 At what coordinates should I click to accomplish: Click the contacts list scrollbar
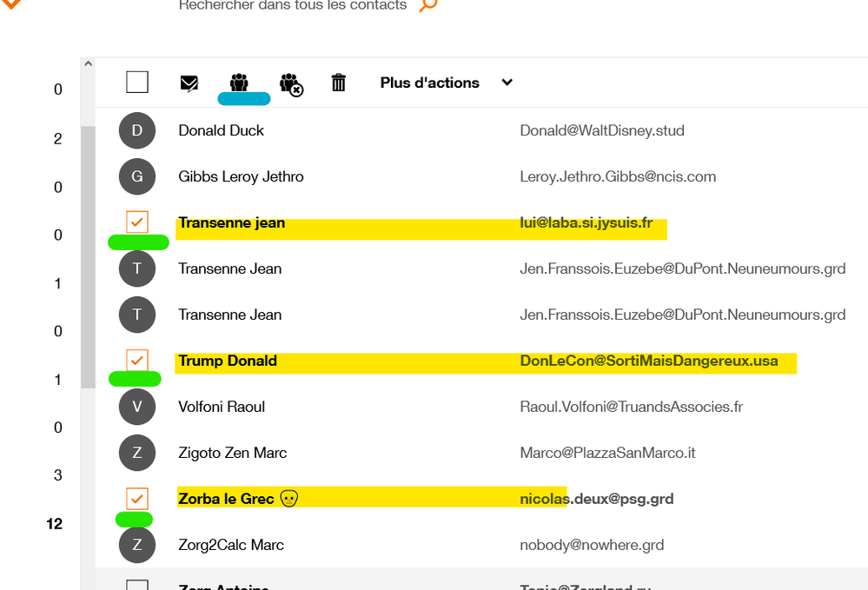(x=88, y=261)
